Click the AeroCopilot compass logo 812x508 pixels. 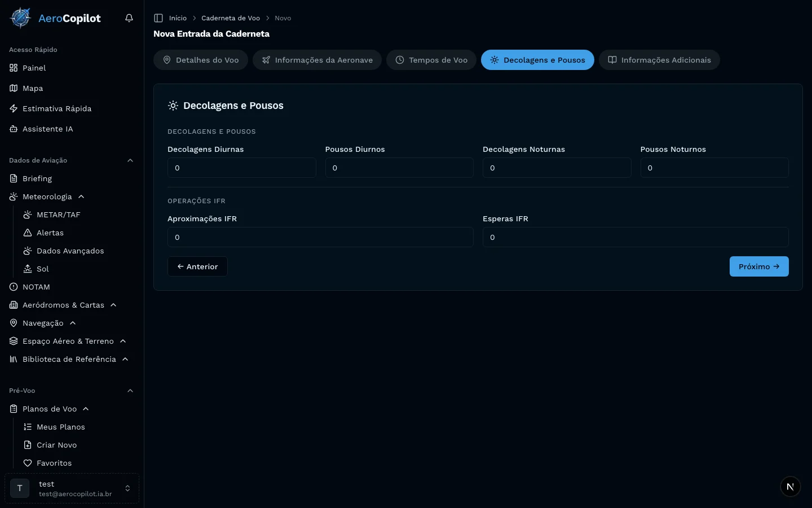21,18
